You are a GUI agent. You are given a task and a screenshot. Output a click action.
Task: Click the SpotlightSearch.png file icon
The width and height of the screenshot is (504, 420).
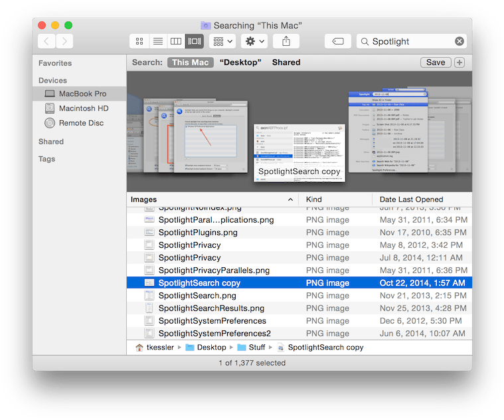coord(149,295)
